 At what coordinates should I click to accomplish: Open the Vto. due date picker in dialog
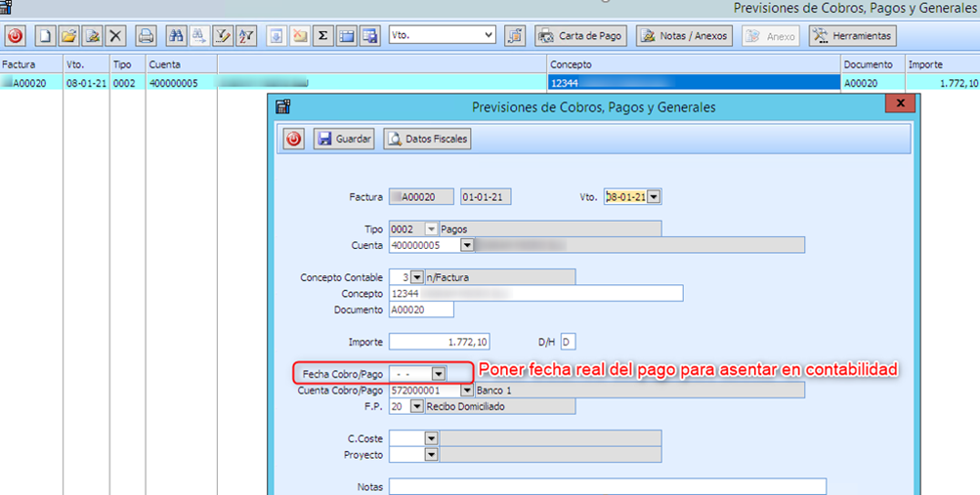click(x=654, y=197)
